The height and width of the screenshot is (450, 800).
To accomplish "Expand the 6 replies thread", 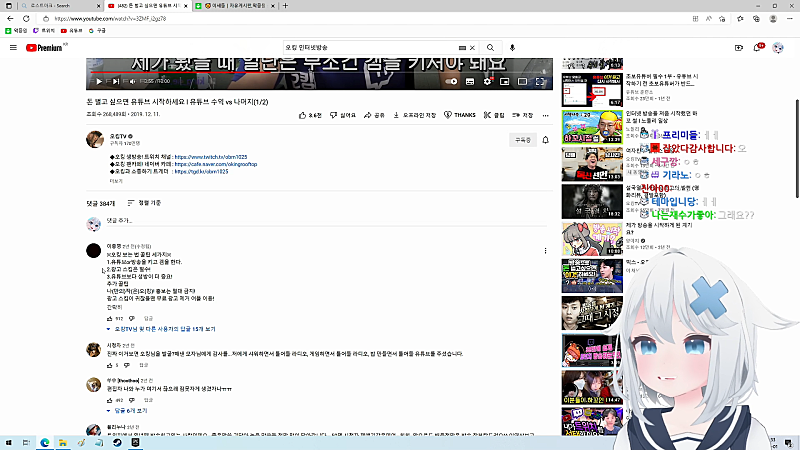I will tap(127, 411).
